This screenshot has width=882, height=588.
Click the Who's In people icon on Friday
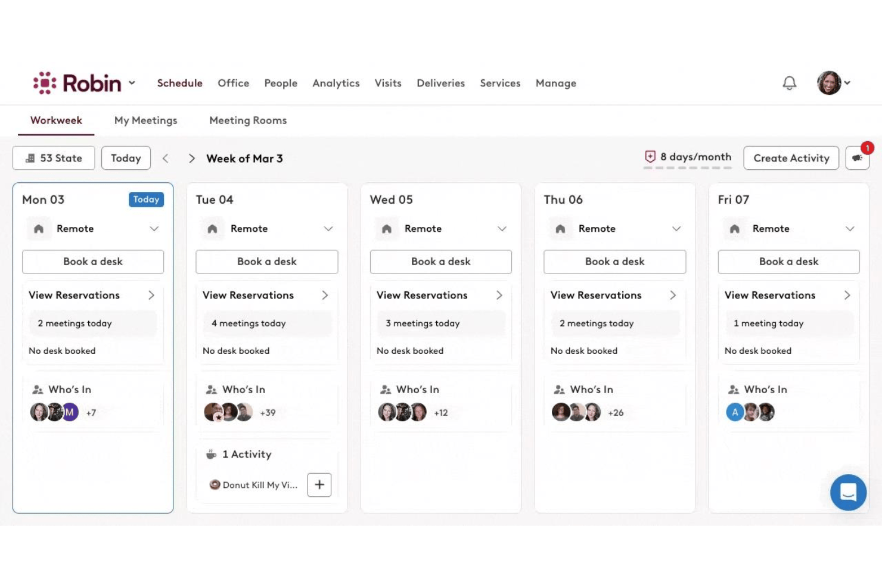tap(734, 390)
